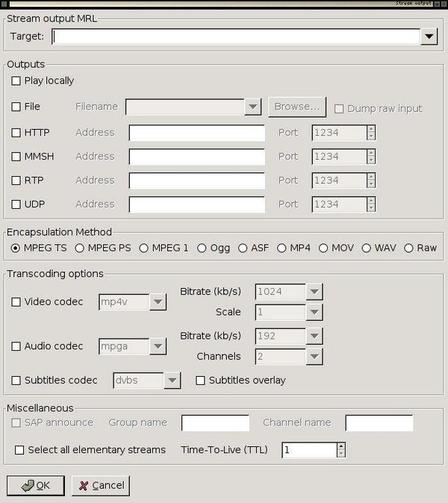Click the RTP Port number field
The width and height of the screenshot is (448, 503).
tap(340, 181)
